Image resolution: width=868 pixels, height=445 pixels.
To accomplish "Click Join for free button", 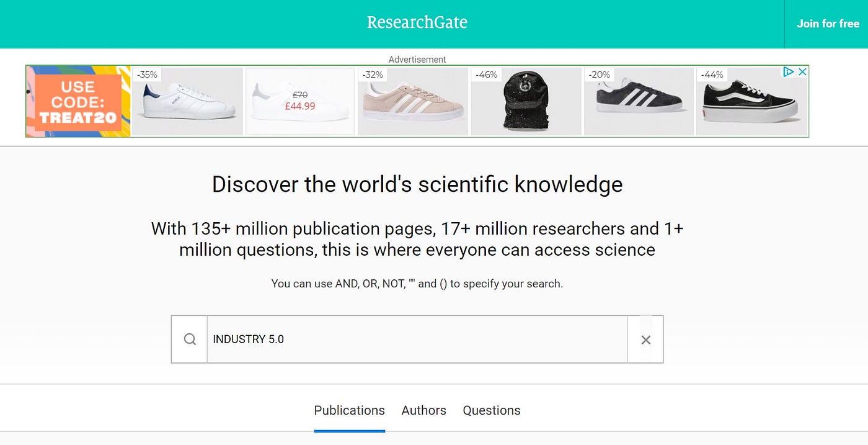I will pos(828,24).
